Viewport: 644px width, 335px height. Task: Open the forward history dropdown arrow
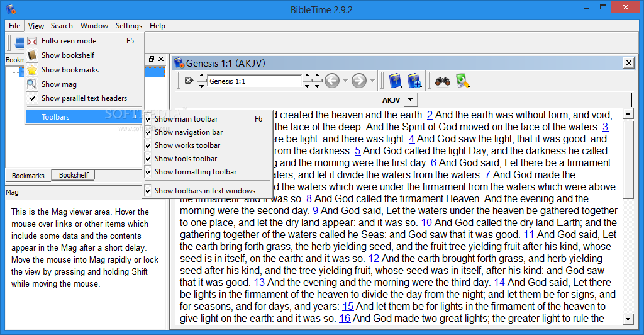372,81
